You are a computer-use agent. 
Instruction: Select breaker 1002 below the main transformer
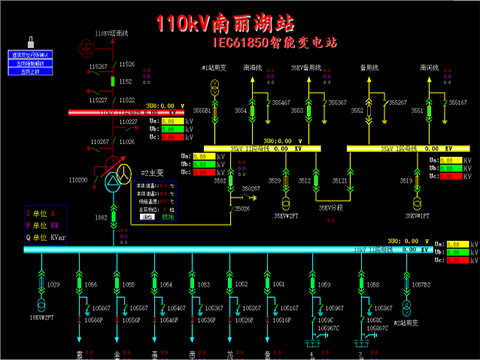pos(114,217)
